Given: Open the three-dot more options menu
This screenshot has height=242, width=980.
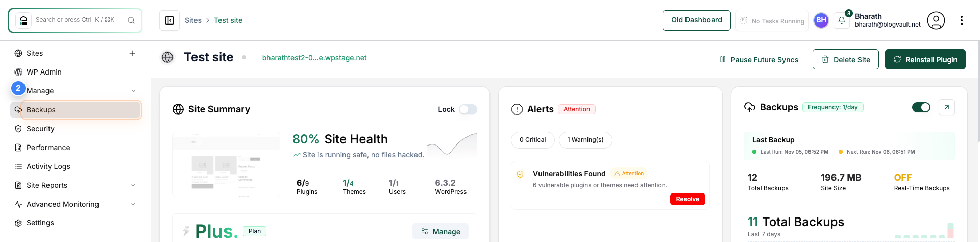Looking at the screenshot, I should (962, 20).
